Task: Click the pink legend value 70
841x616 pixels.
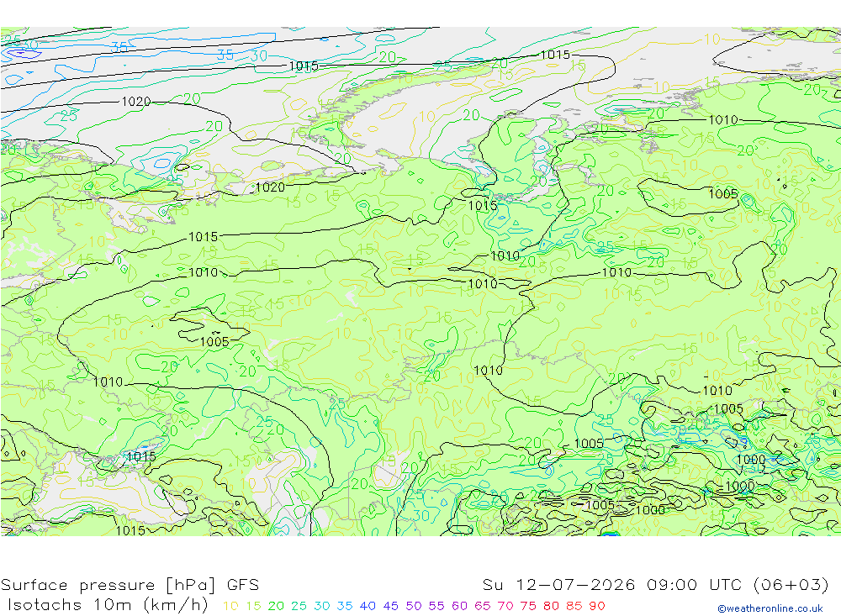Action: [x=505, y=606]
